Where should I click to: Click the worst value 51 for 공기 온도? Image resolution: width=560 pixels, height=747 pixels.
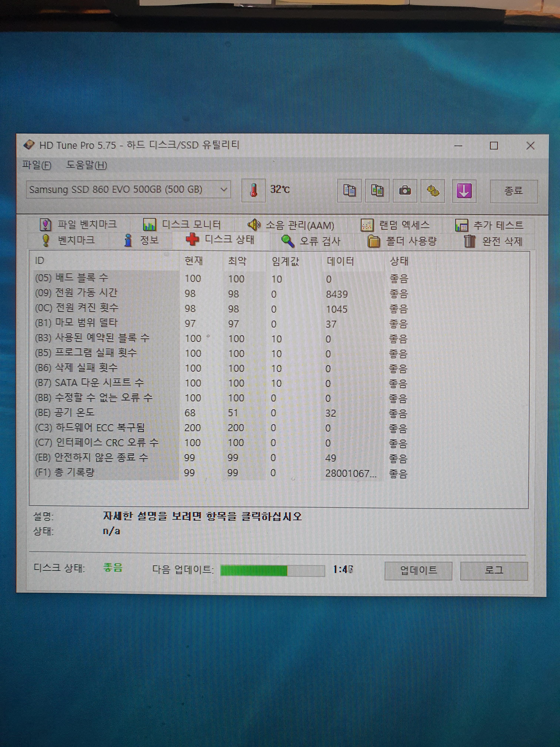point(233,413)
